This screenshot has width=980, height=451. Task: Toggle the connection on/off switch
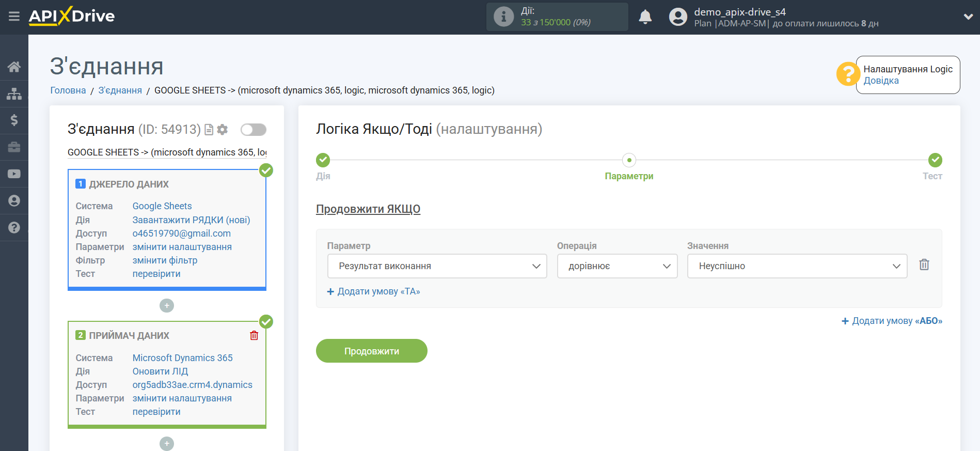pos(254,130)
